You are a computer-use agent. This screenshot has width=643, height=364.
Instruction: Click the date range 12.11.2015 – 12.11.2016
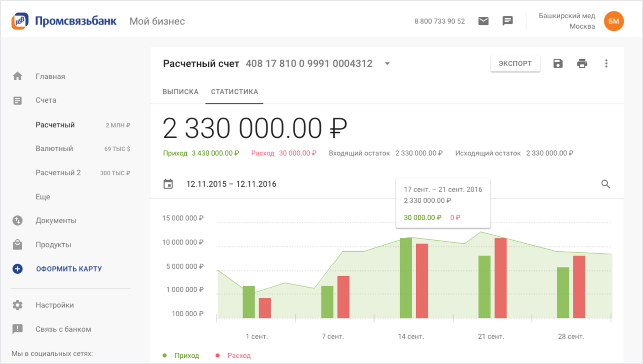click(x=231, y=184)
